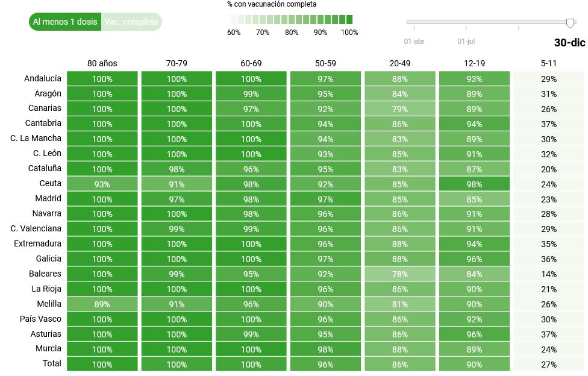Click the lightest 60% legend swatch
This screenshot has height=376, width=588.
[x=233, y=19]
